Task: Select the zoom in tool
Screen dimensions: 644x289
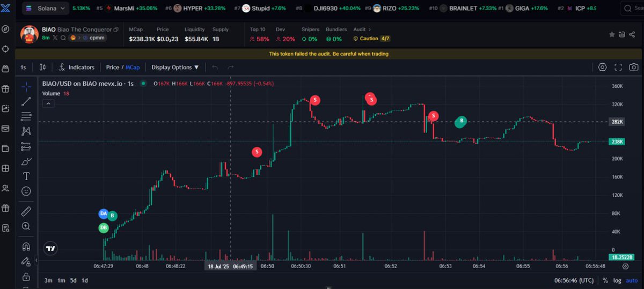Action: 26,226
